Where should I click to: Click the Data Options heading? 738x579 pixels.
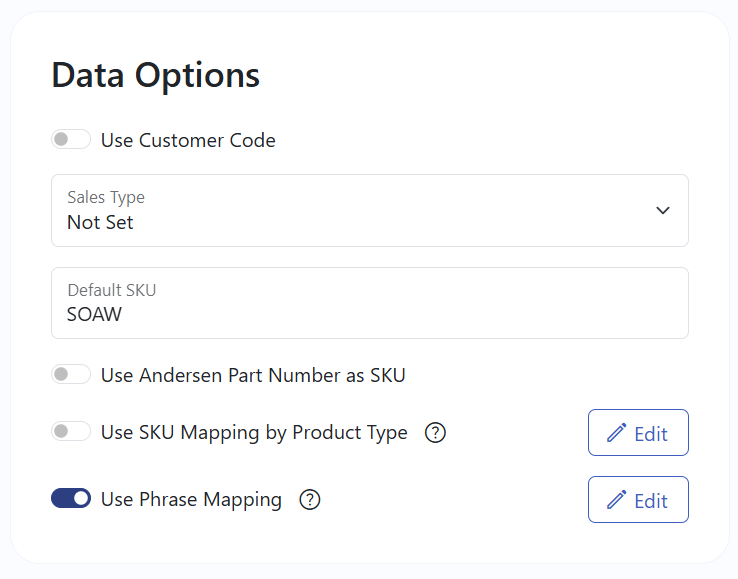155,75
